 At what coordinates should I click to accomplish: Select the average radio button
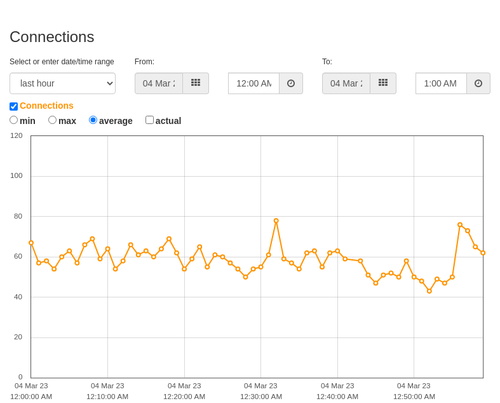93,120
